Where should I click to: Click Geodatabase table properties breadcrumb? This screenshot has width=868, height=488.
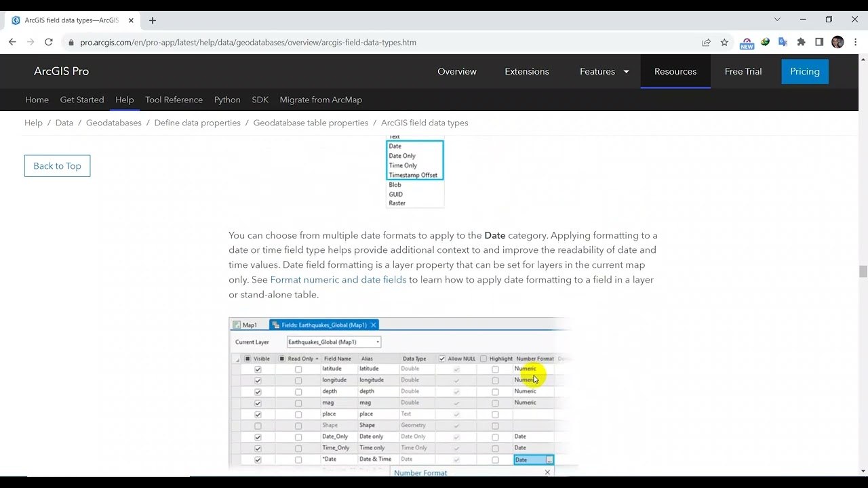[x=311, y=123]
